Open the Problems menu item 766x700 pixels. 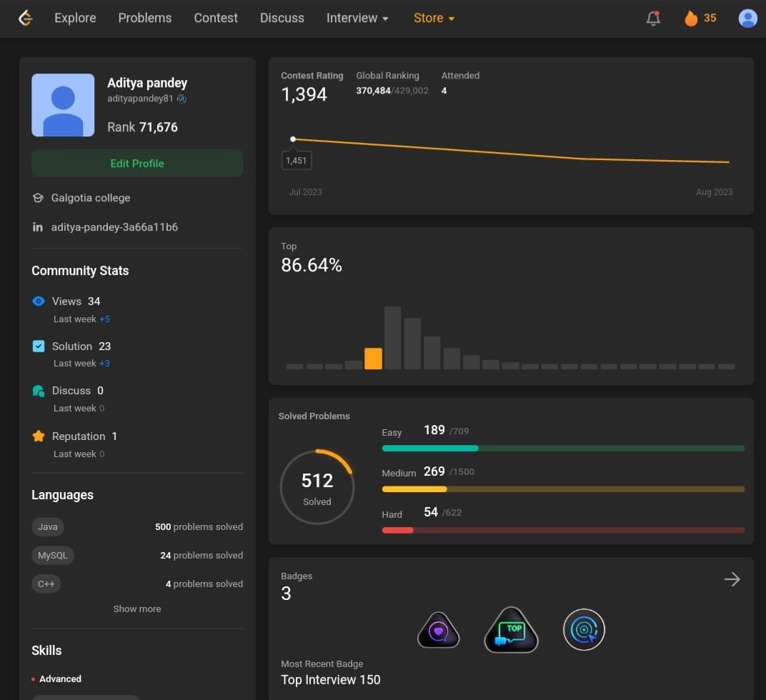tap(145, 19)
